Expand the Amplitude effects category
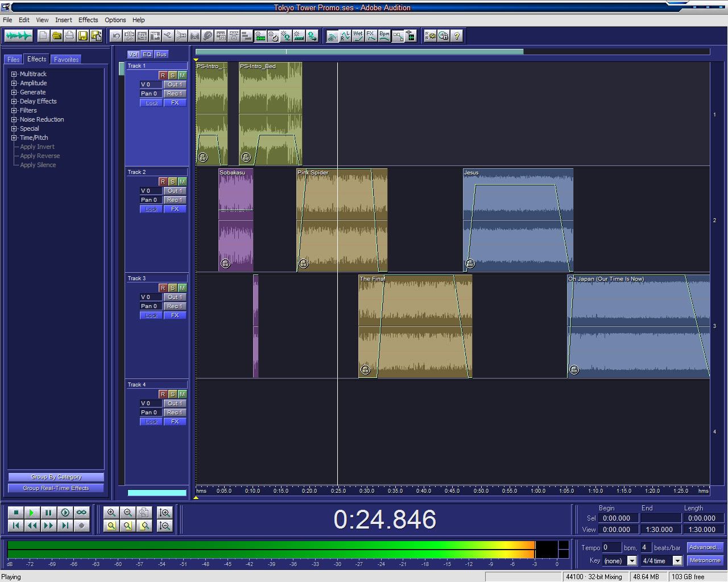 coord(14,83)
